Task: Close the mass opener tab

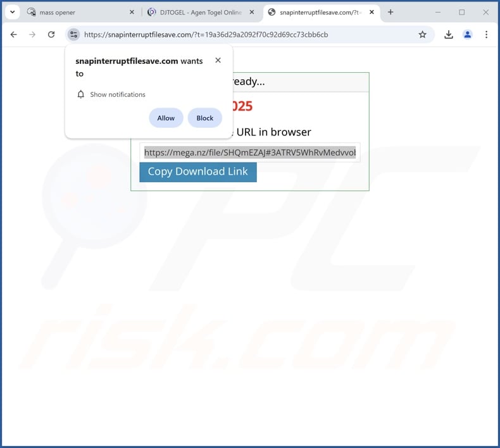Action: [x=132, y=12]
